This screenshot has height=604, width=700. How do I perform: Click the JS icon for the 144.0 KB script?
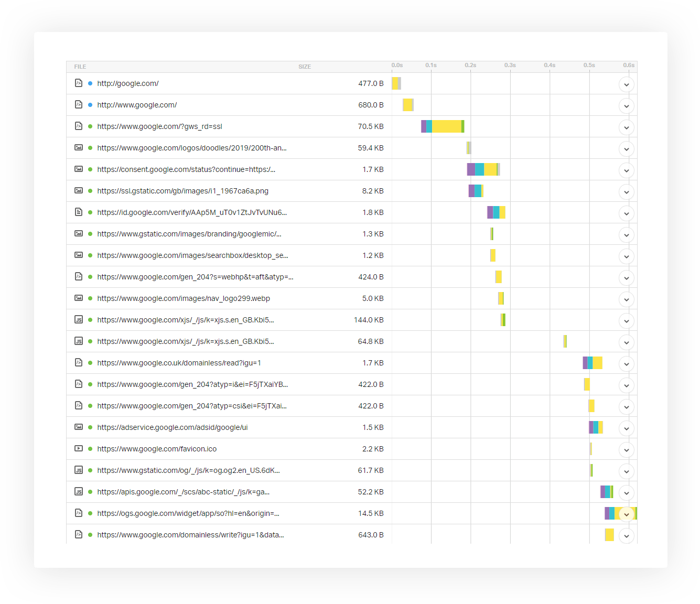pos(79,320)
